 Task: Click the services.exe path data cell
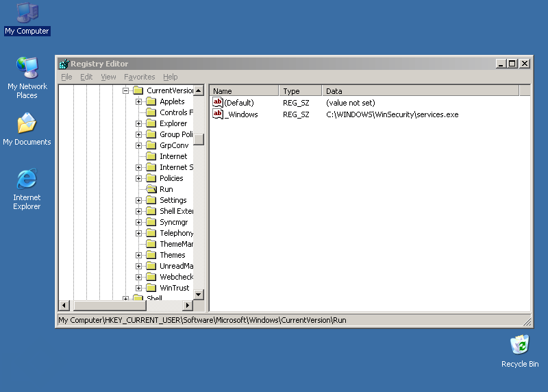click(x=392, y=114)
